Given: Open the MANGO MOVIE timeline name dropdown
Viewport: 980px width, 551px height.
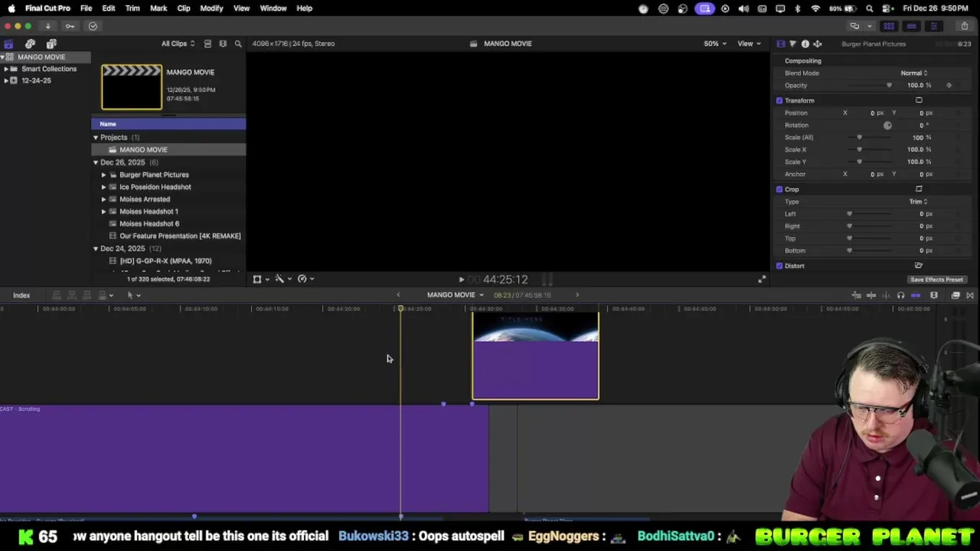Looking at the screenshot, I should point(455,295).
